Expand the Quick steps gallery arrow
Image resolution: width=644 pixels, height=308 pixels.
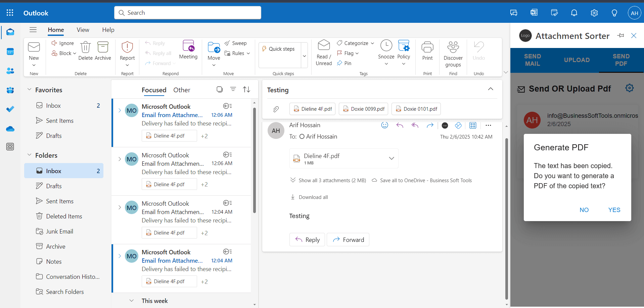click(305, 56)
